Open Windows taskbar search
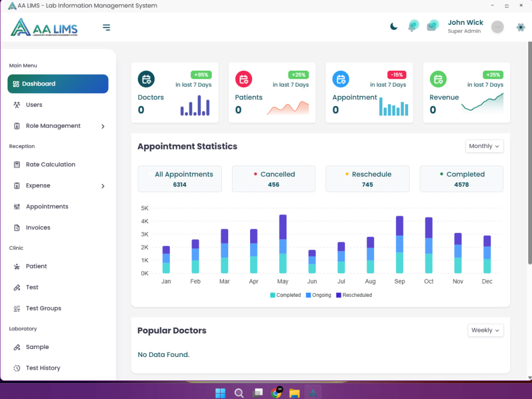 pyautogui.click(x=239, y=393)
